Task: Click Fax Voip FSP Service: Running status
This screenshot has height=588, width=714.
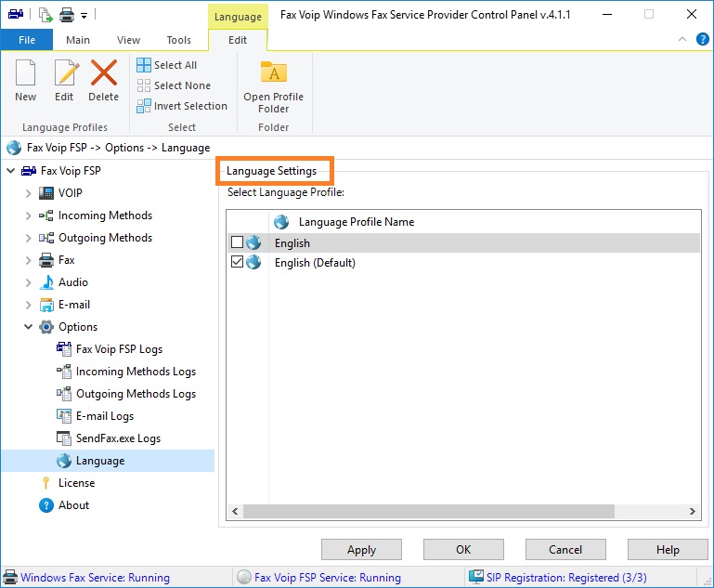Action: [328, 578]
